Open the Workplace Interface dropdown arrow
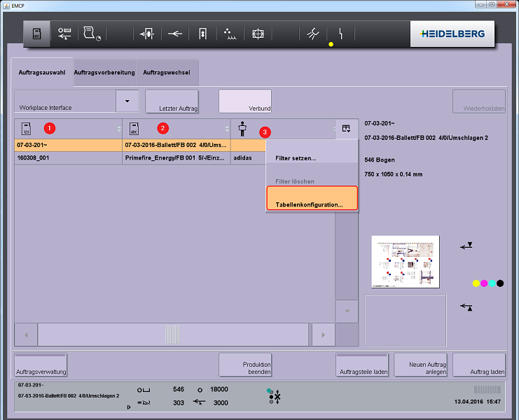The image size is (519, 420). pyautogui.click(x=127, y=101)
